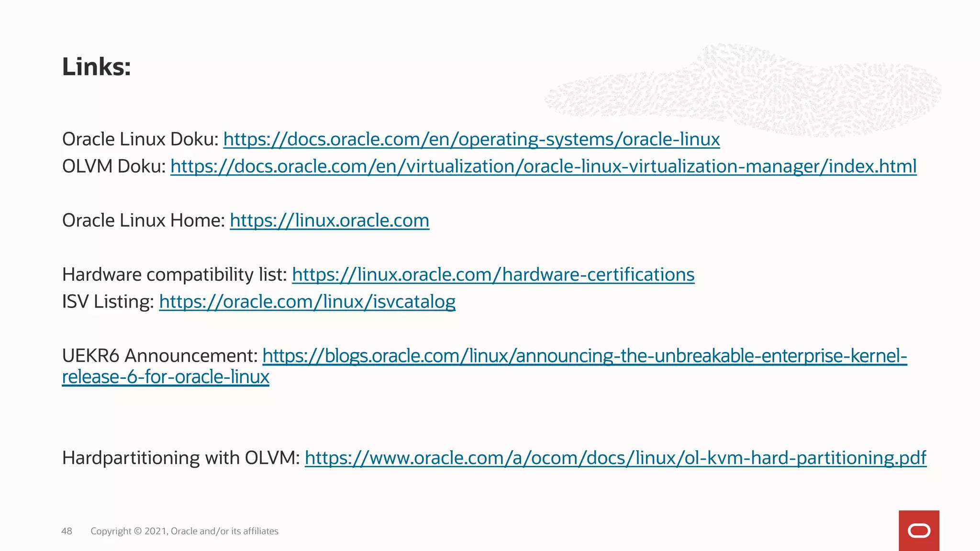Image resolution: width=980 pixels, height=551 pixels.
Task: Open the OLVM Doku virtualization manager link
Action: pyautogui.click(x=544, y=166)
